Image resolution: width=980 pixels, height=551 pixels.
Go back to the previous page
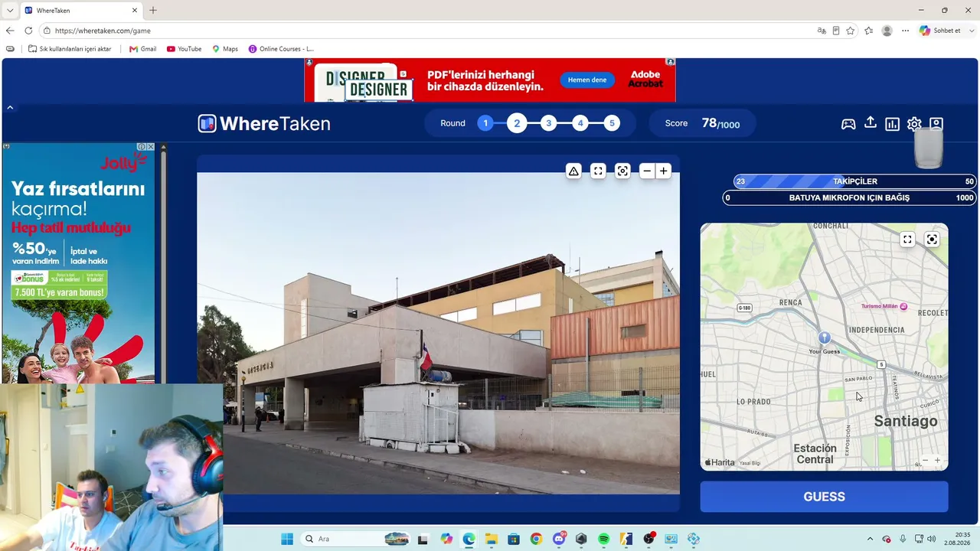coord(10,31)
